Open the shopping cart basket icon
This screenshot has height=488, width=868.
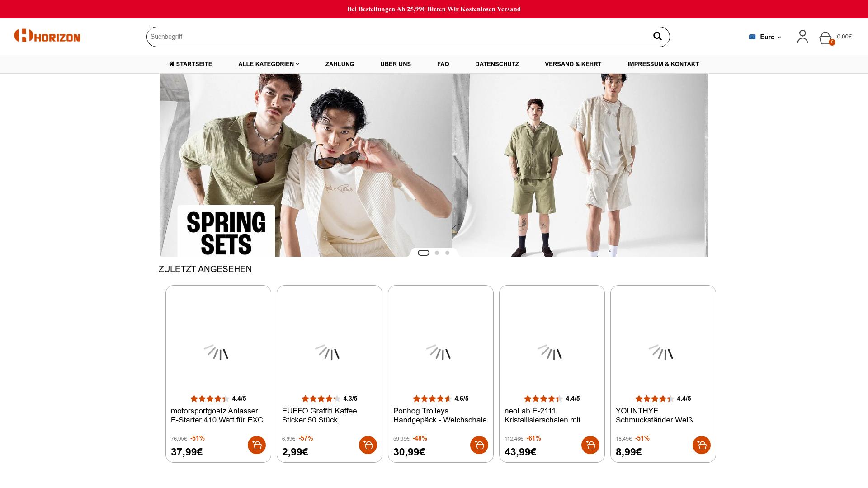[x=826, y=38]
